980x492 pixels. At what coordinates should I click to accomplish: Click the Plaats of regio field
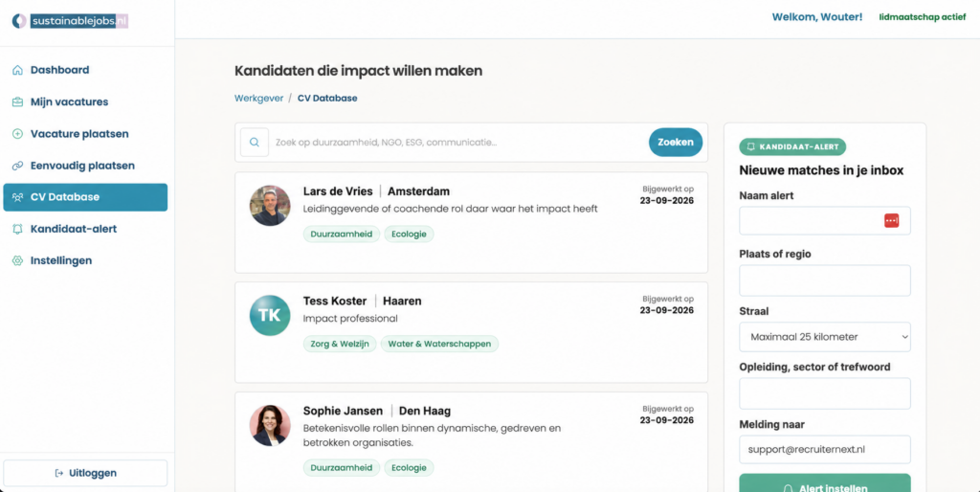(x=824, y=280)
